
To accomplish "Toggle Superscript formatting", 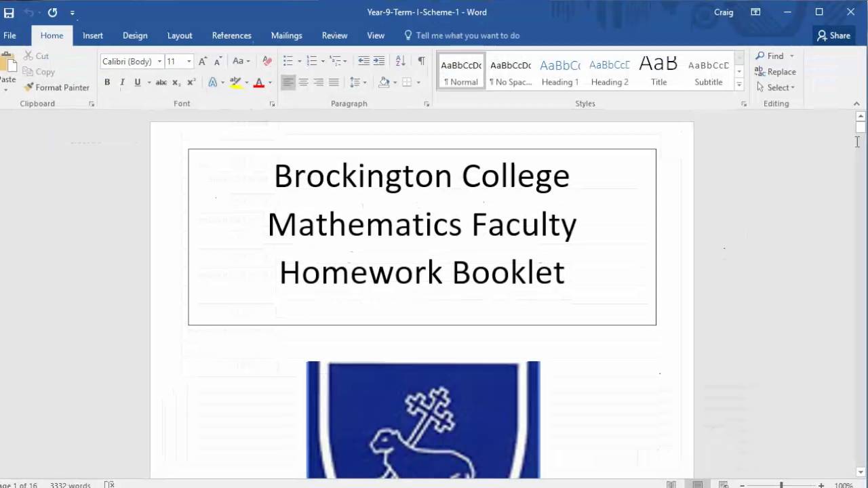I will [x=191, y=82].
